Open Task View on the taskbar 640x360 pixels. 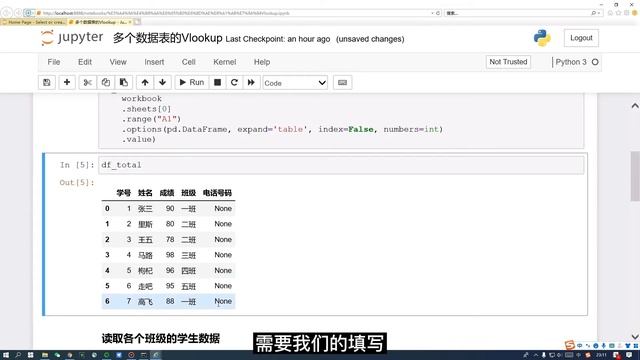[31, 355]
